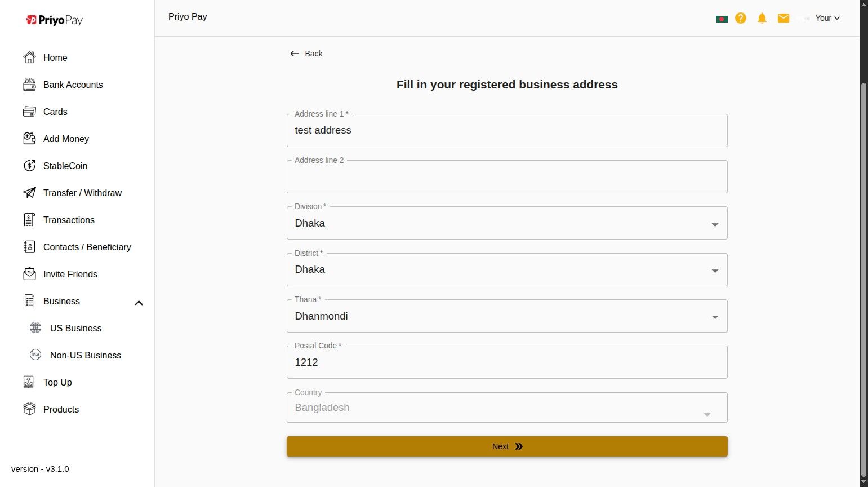Open US Business submenu item
Screen dimensions: 868x487
pos(75,328)
